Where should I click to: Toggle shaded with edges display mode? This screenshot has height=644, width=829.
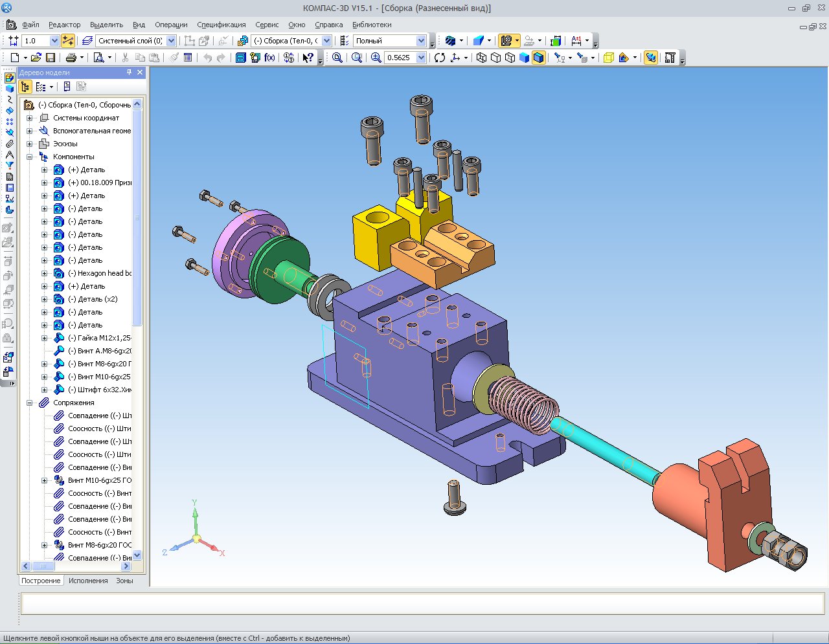[x=538, y=58]
